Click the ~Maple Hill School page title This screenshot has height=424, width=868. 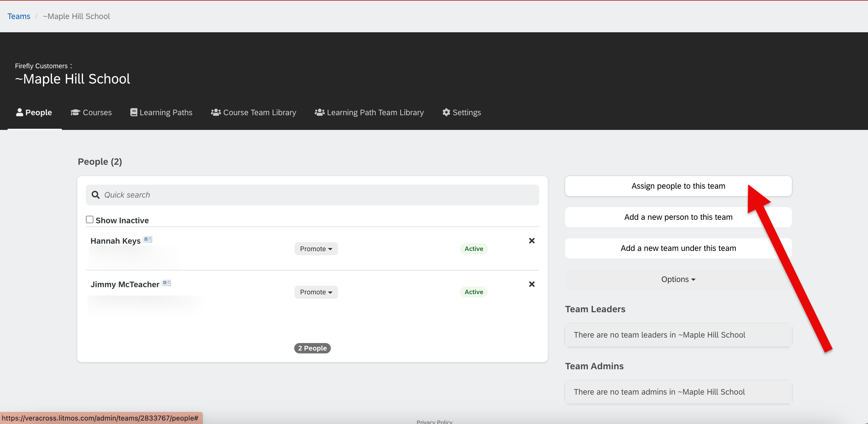(72, 79)
